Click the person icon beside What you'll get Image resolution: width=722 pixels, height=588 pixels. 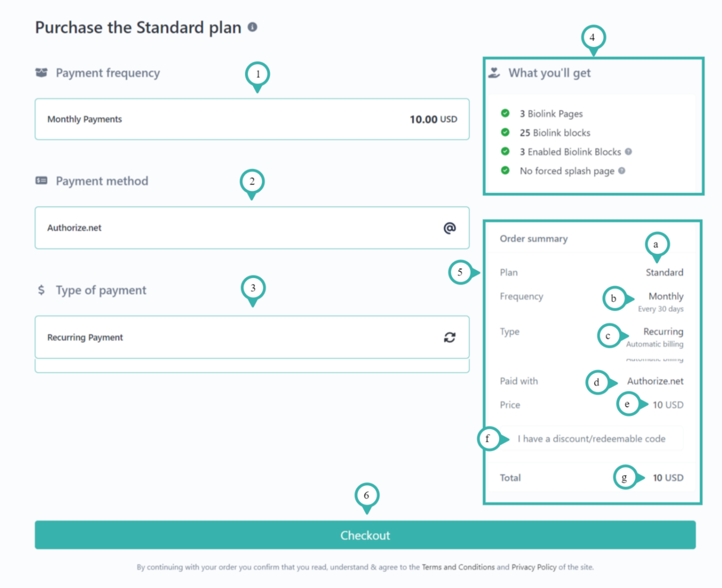(494, 72)
